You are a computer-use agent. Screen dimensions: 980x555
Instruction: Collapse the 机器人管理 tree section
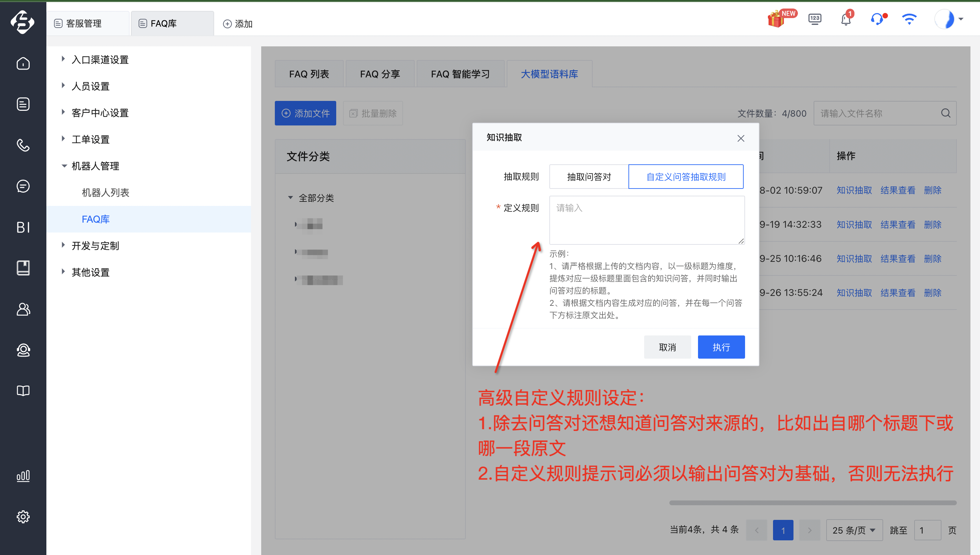point(64,166)
